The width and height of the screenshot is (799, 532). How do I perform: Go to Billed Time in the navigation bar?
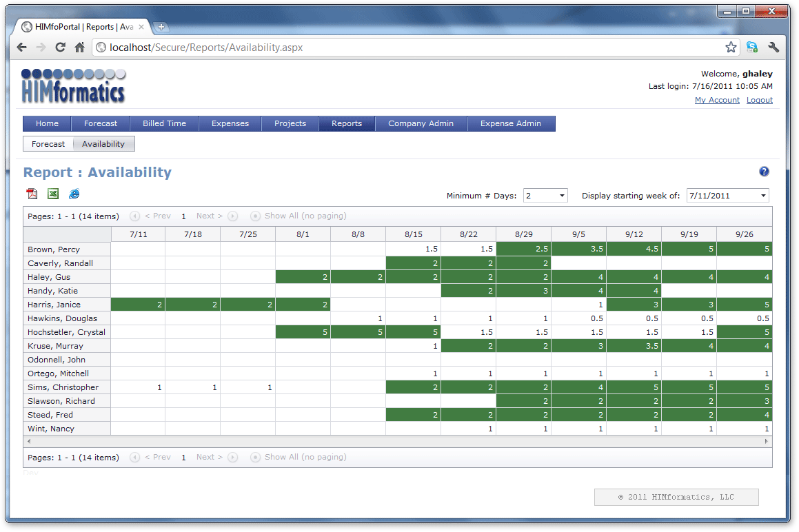[164, 123]
